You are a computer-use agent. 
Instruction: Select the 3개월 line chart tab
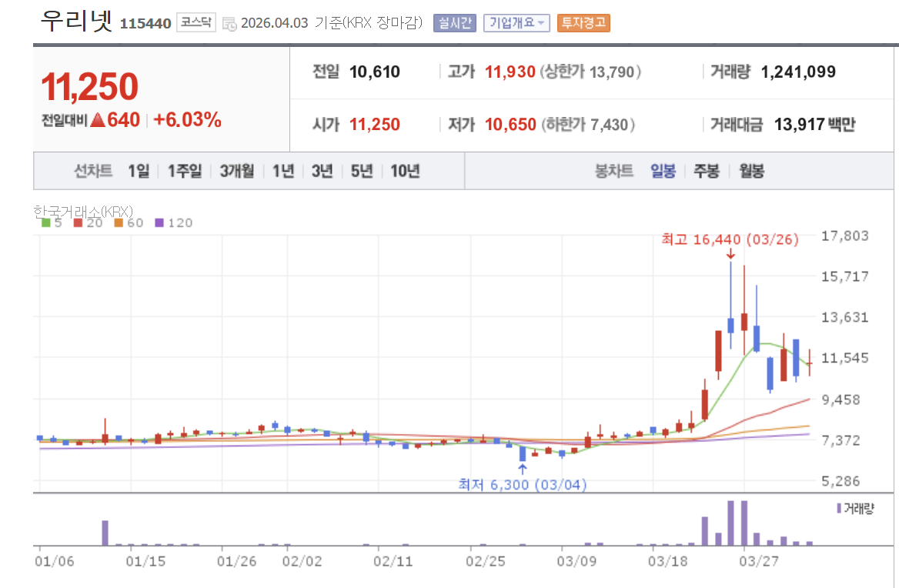pos(237,171)
